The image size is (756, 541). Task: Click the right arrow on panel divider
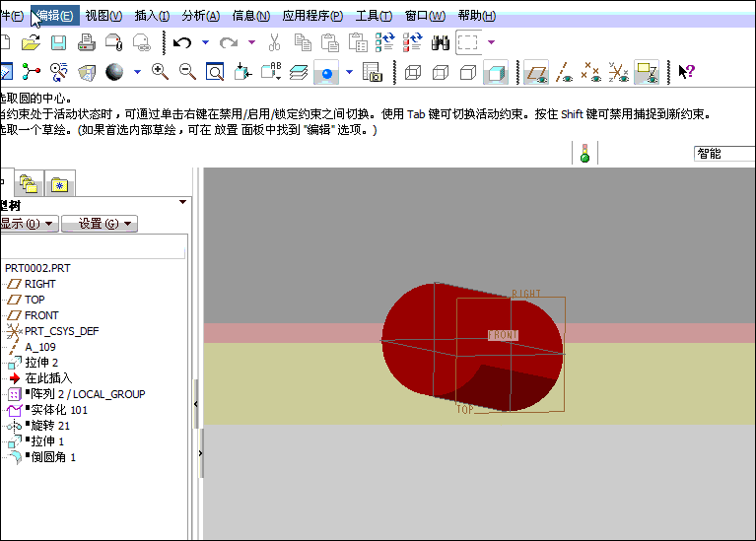(x=200, y=453)
